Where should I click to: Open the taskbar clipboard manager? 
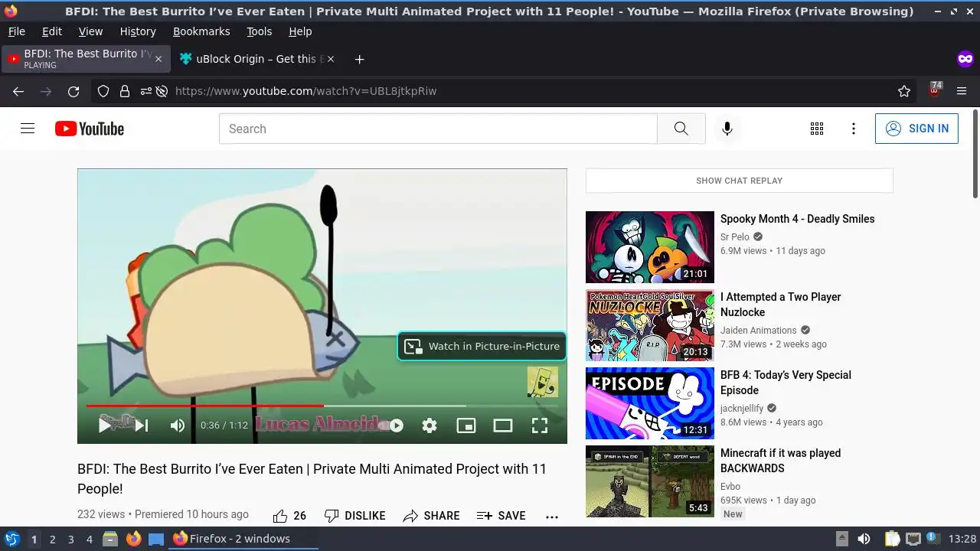click(x=891, y=539)
